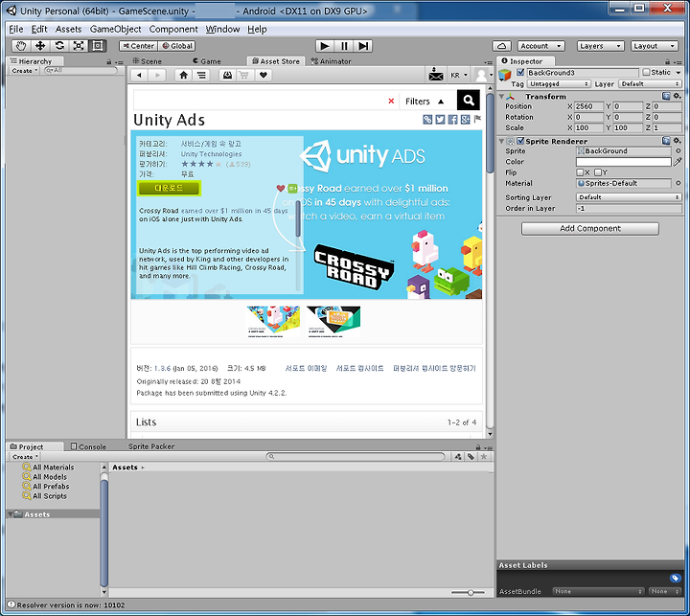The height and width of the screenshot is (616, 690).
Task: Clear the Asset Store search with the red X
Action: (391, 102)
